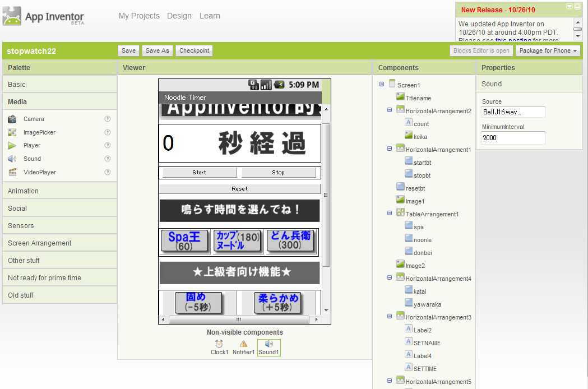
Task: Select the ImagePicker component icon
Action: pos(12,132)
